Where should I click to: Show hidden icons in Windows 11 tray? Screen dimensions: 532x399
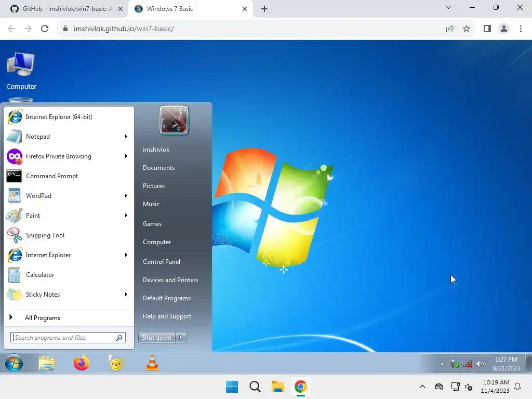click(422, 387)
